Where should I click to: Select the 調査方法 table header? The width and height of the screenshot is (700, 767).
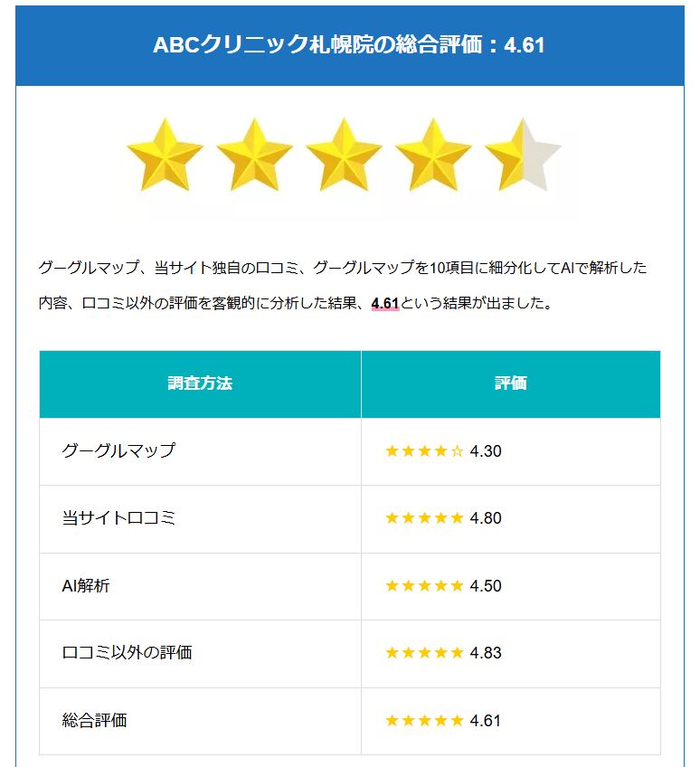(200, 383)
